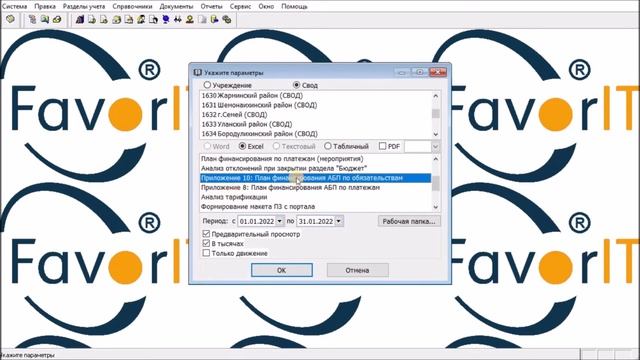Enable Только движение checkbox
The height and width of the screenshot is (360, 640).
click(x=206, y=253)
